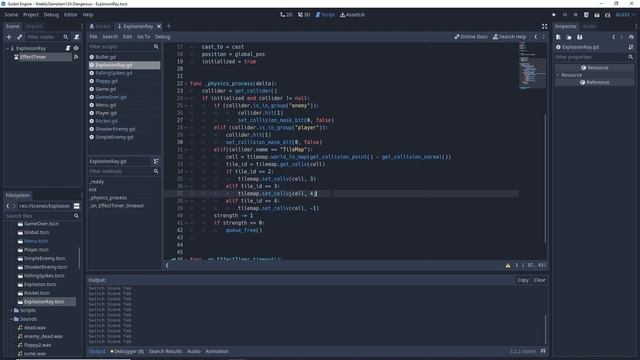
Task: Open ShooterEnemy.gd script
Action: (x=115, y=129)
